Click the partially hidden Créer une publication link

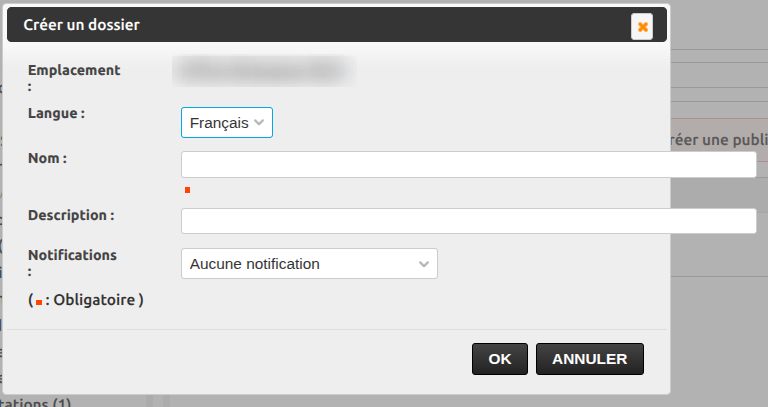716,140
